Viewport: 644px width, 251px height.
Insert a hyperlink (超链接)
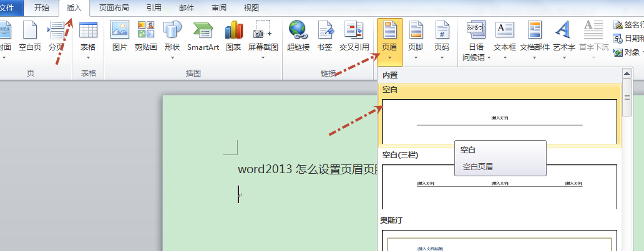(298, 37)
